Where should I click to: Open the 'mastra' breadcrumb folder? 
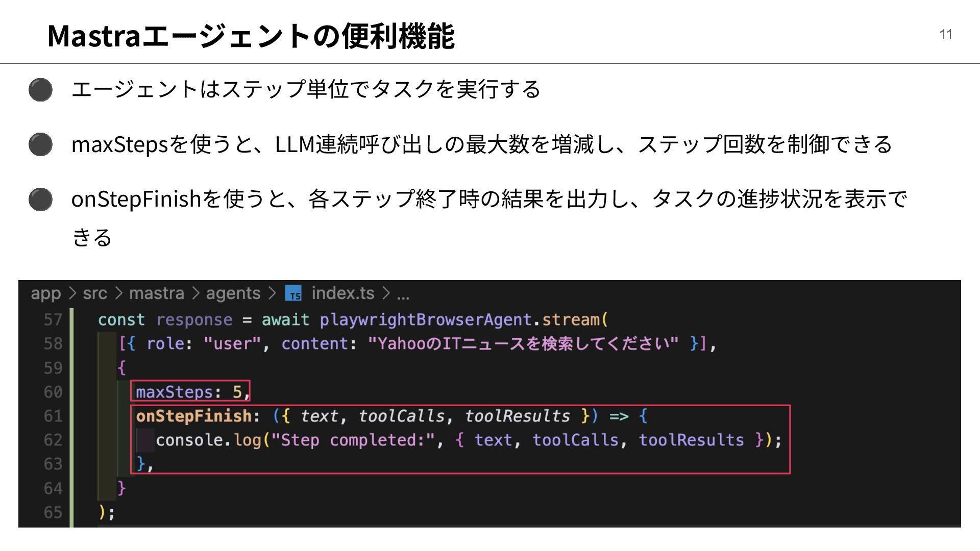tap(156, 294)
